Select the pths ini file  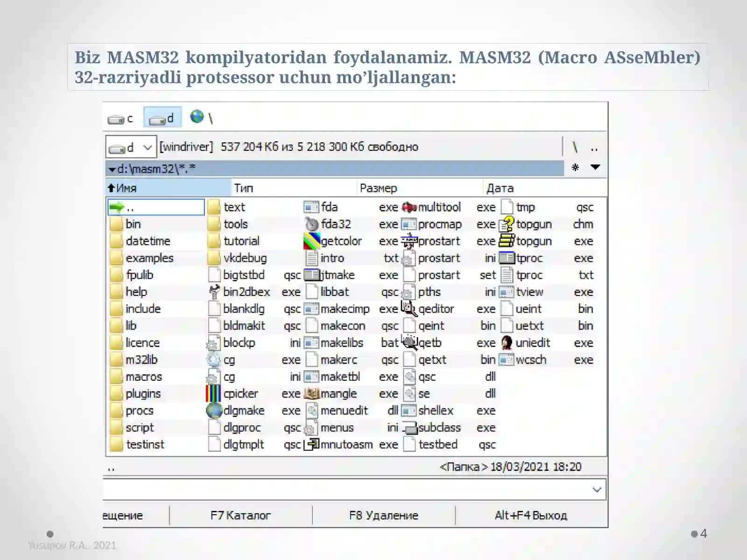450,292
